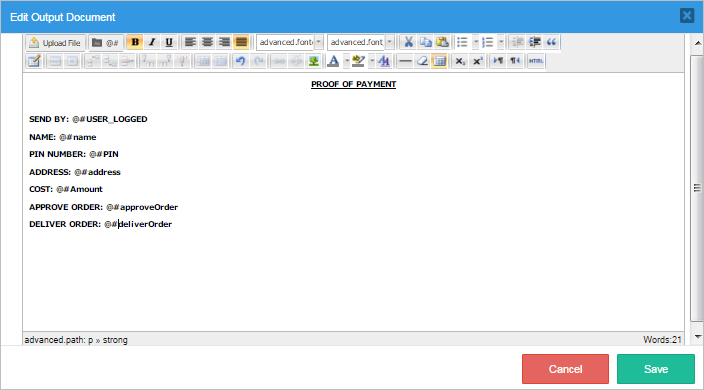
Task: Save the output document
Action: pyautogui.click(x=656, y=369)
